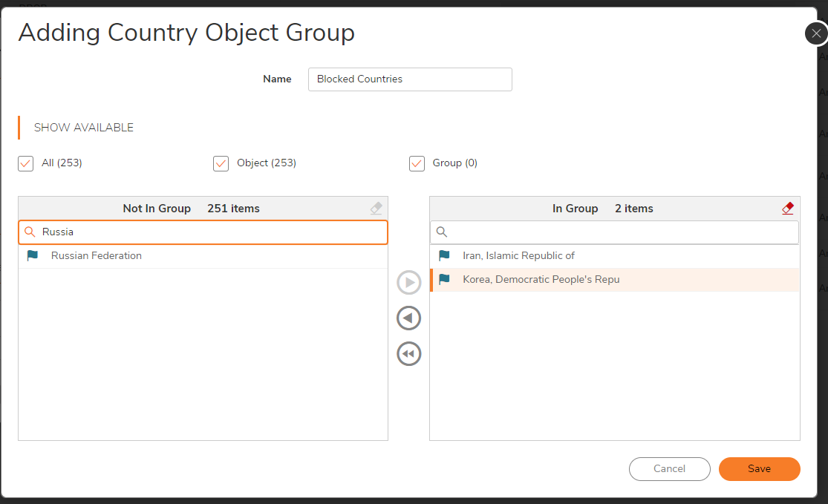Click the search magnifier in In Group panel
This screenshot has height=504, width=828.
point(442,232)
